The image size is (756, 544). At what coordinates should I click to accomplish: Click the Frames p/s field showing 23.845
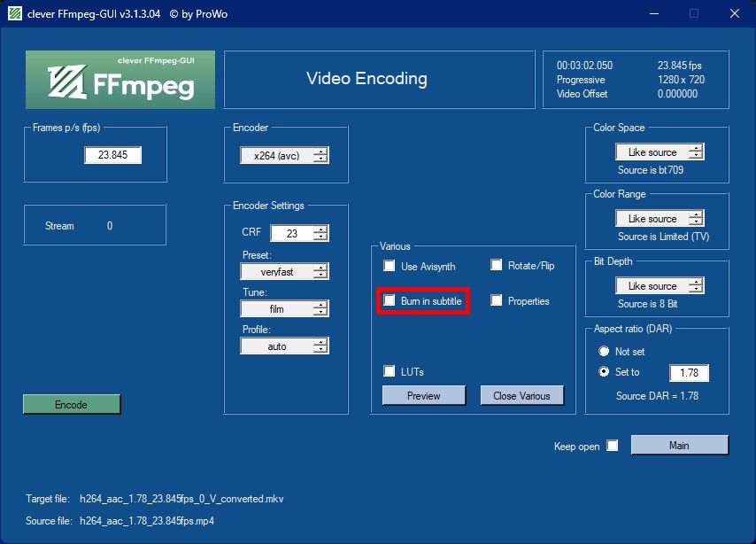(x=112, y=155)
